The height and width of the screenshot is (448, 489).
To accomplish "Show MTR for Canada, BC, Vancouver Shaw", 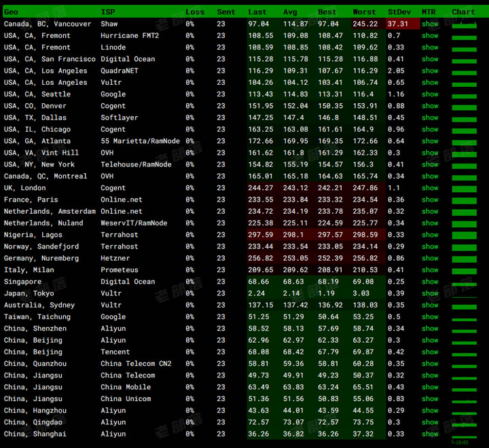I will (430, 24).
